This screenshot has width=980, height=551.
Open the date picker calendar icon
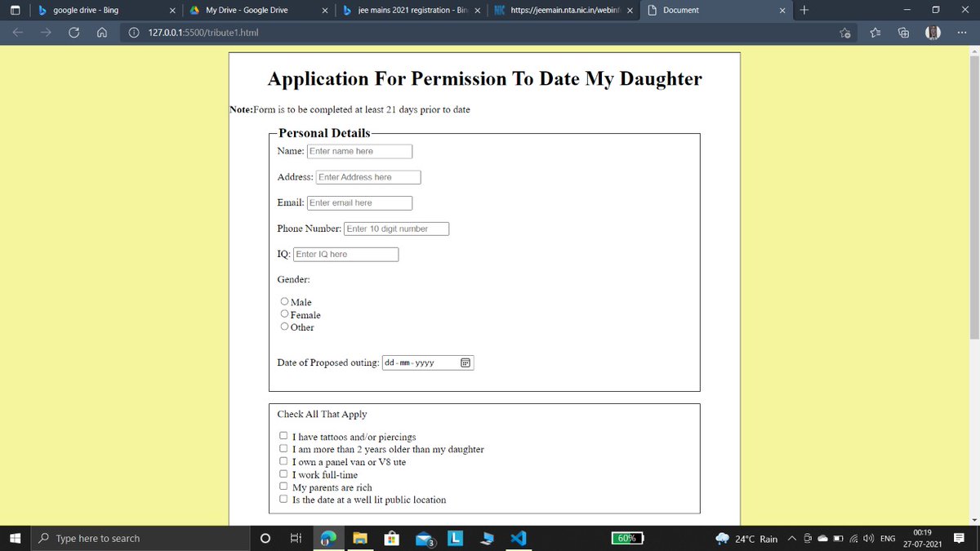465,362
